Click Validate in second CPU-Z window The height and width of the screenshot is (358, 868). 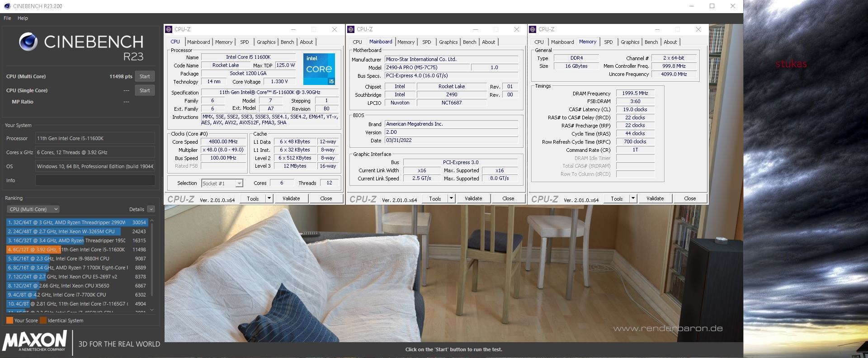[x=473, y=198]
